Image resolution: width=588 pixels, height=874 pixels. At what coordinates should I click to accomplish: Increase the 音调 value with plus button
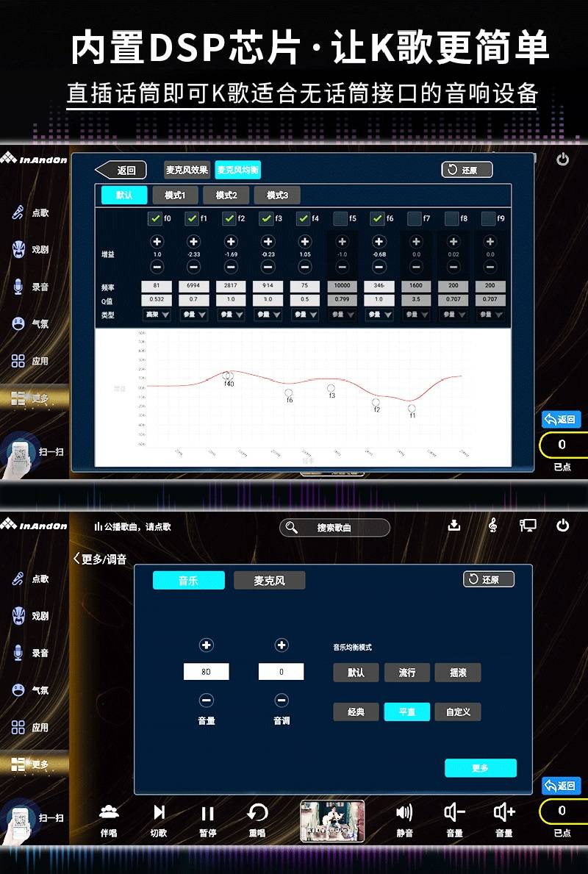point(281,645)
